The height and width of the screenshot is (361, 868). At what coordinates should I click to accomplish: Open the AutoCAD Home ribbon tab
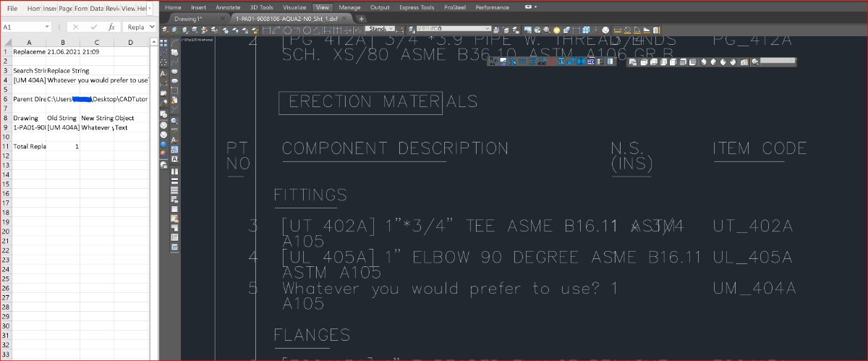[x=174, y=7]
